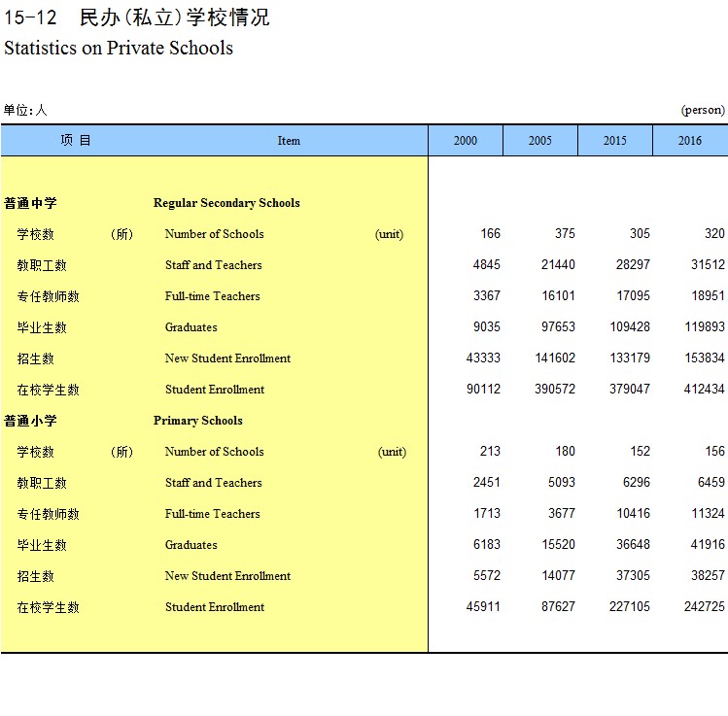Click the 2000 column header
This screenshot has height=716, width=728.
466,140
